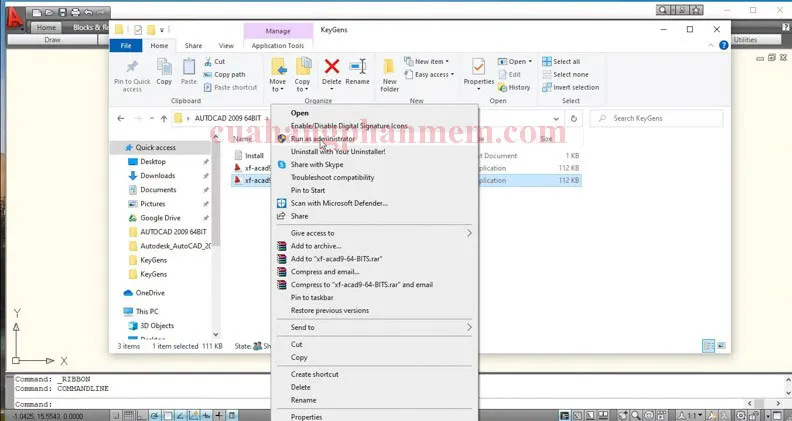Click the Move to icon
The image size is (792, 421).
[x=278, y=67]
